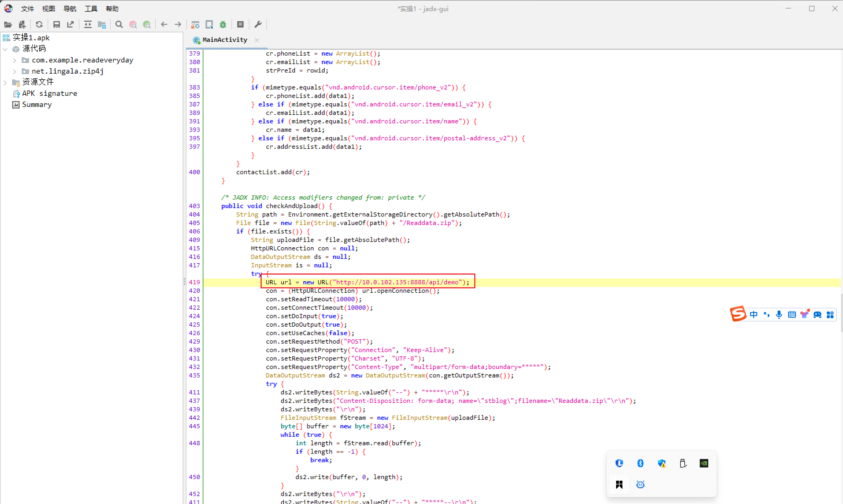
Task: Select the 实操1.apk root node
Action: (x=31, y=37)
